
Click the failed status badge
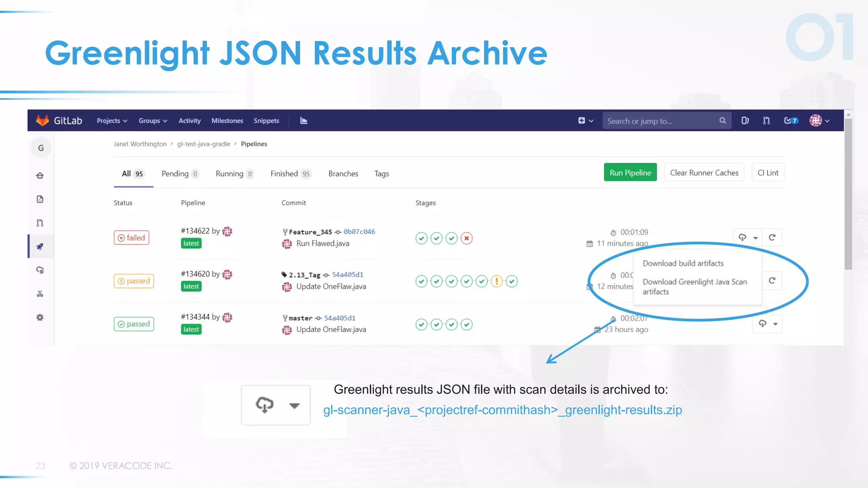[131, 238]
